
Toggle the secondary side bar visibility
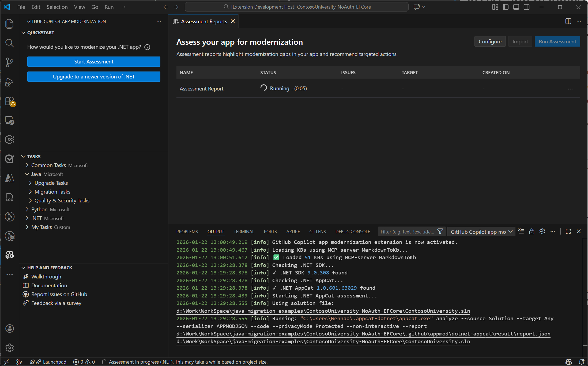(526, 7)
